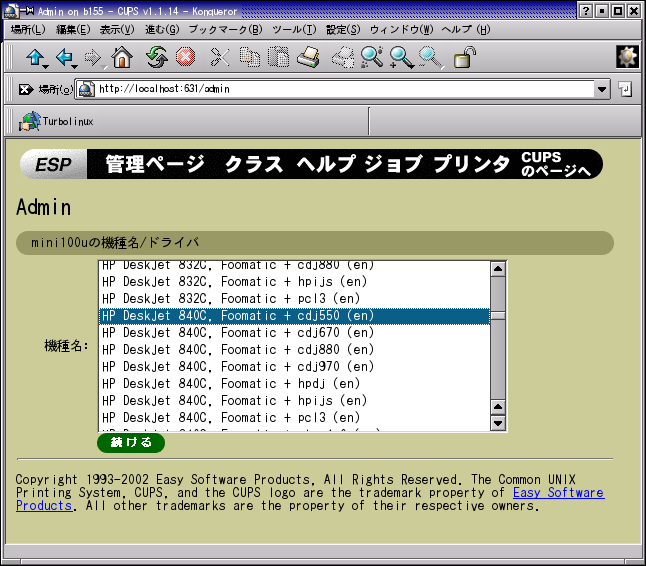Click the green 続ける continue button
This screenshot has width=646, height=566.
[131, 443]
